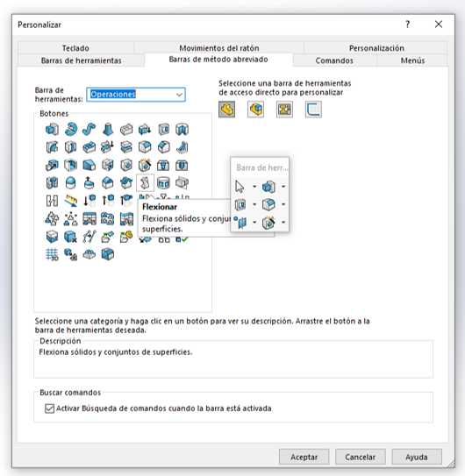Select the scattered triangles fill pattern icon

pos(70,218)
